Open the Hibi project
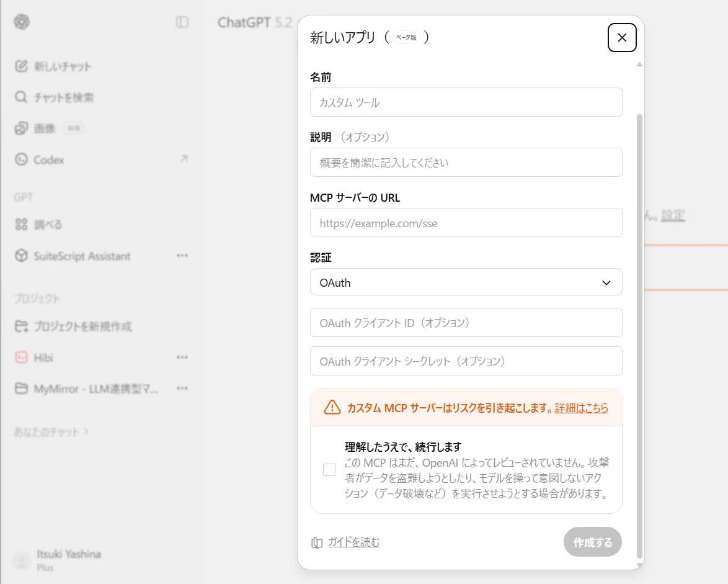Image resolution: width=728 pixels, height=584 pixels. tap(43, 357)
